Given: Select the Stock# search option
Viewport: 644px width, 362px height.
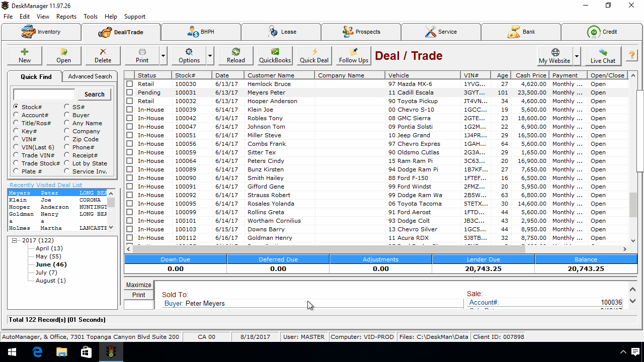Looking at the screenshot, I should pos(17,107).
